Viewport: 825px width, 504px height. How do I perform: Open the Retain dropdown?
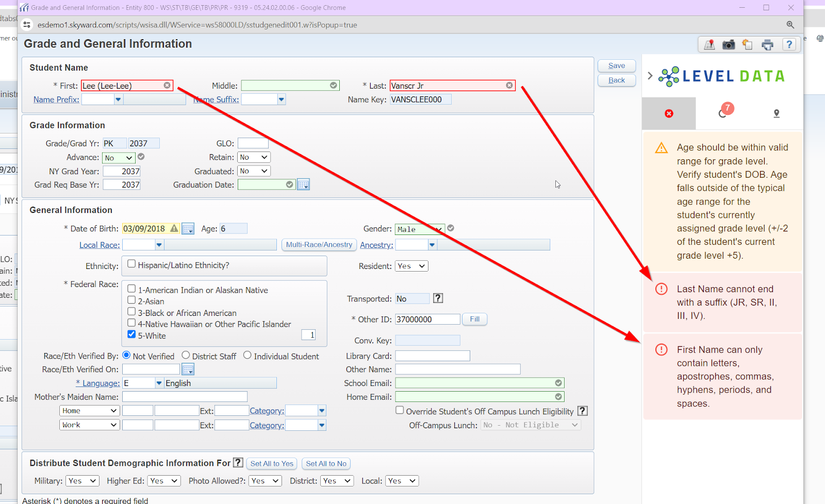pyautogui.click(x=254, y=157)
